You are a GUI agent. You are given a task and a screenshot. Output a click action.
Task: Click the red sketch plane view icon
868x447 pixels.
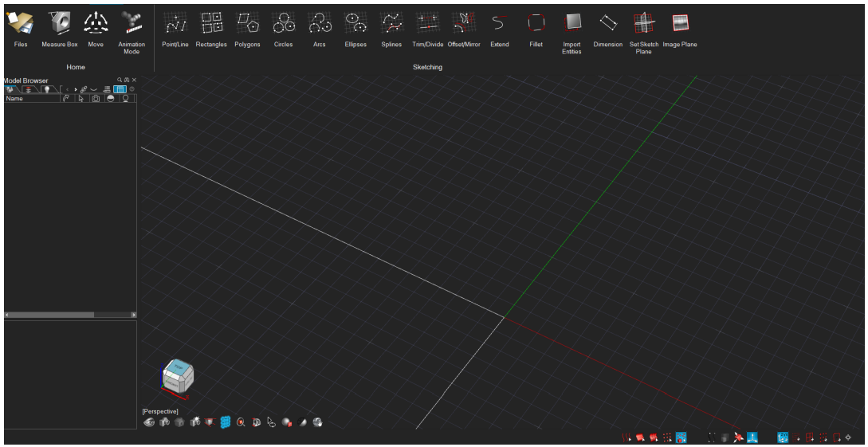tap(210, 422)
